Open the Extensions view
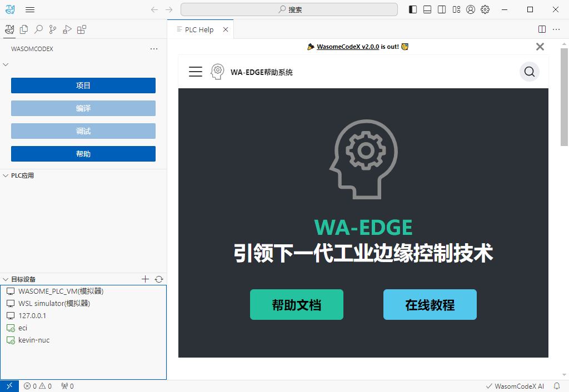Viewport: 569px width, 392px height. coord(82,29)
